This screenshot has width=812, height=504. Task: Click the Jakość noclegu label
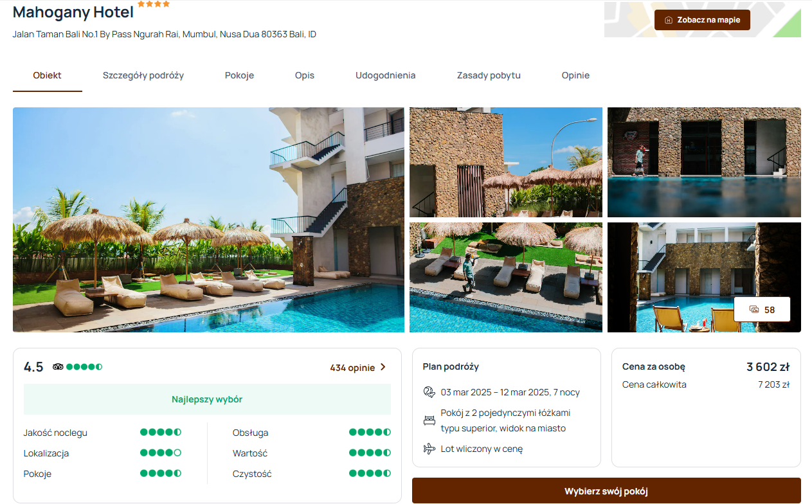[x=55, y=433]
